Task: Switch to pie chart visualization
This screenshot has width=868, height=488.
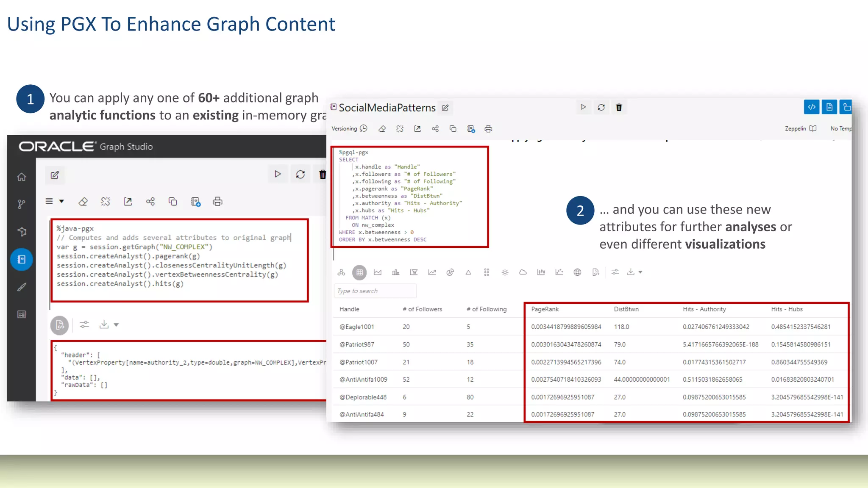Action: (450, 272)
